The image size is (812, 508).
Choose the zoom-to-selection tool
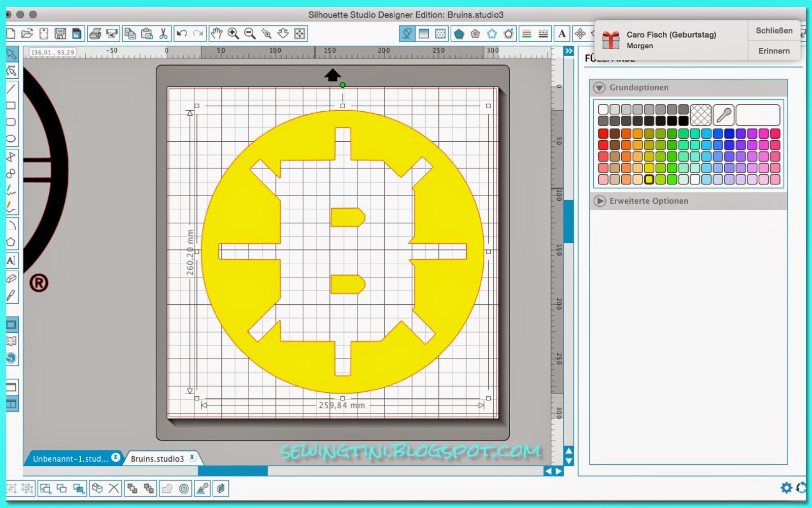(x=266, y=34)
